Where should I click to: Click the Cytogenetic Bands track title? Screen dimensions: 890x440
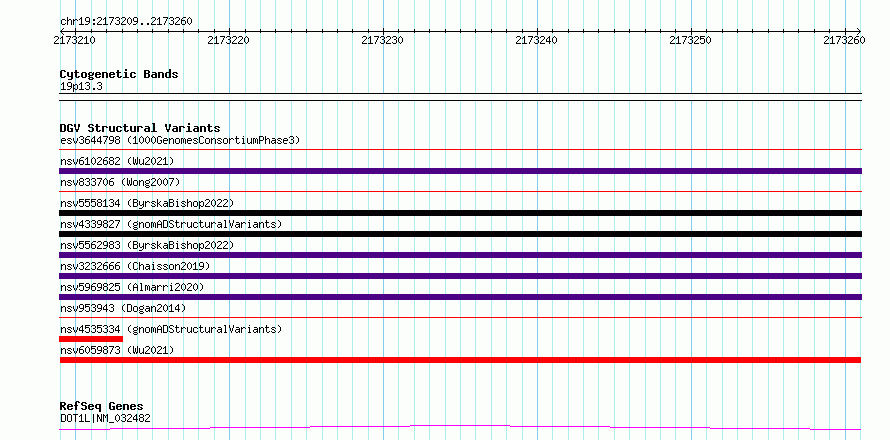pyautogui.click(x=119, y=74)
